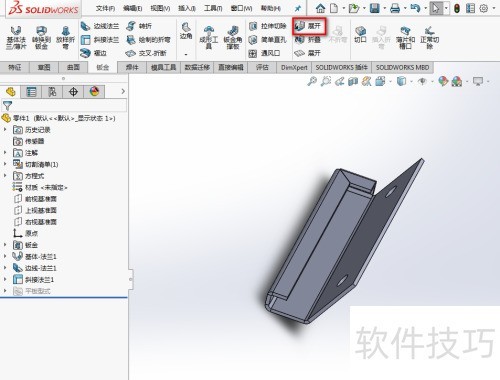
Task: Open the Forming Tool (成形工具) icon
Action: click(209, 37)
